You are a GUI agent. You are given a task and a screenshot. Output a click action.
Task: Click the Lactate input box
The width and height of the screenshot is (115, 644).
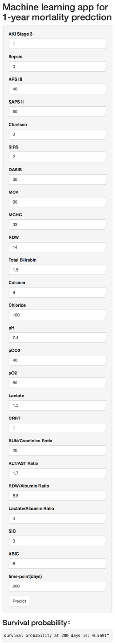[57, 405]
